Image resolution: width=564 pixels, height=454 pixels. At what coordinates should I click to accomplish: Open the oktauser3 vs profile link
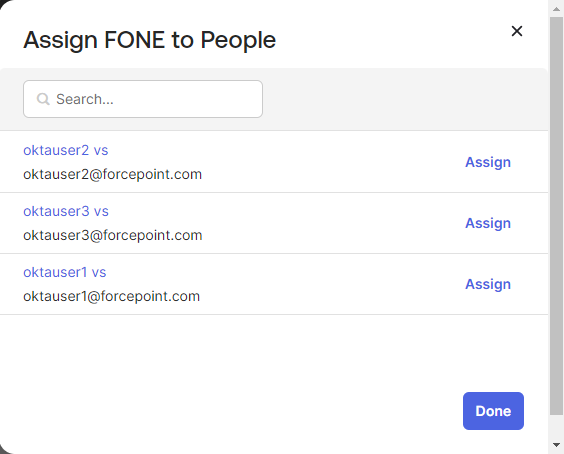[x=66, y=211]
